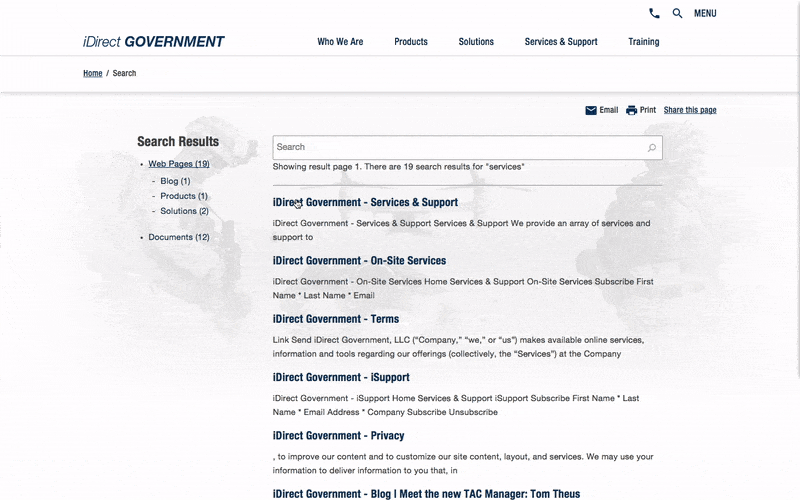Click the 'Search' breadcrumb text
This screenshot has height=500, width=800.
click(x=124, y=73)
